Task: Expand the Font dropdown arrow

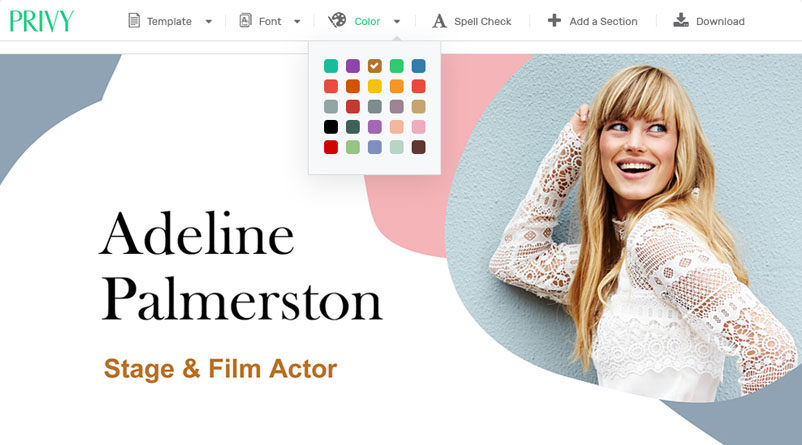Action: (x=297, y=21)
